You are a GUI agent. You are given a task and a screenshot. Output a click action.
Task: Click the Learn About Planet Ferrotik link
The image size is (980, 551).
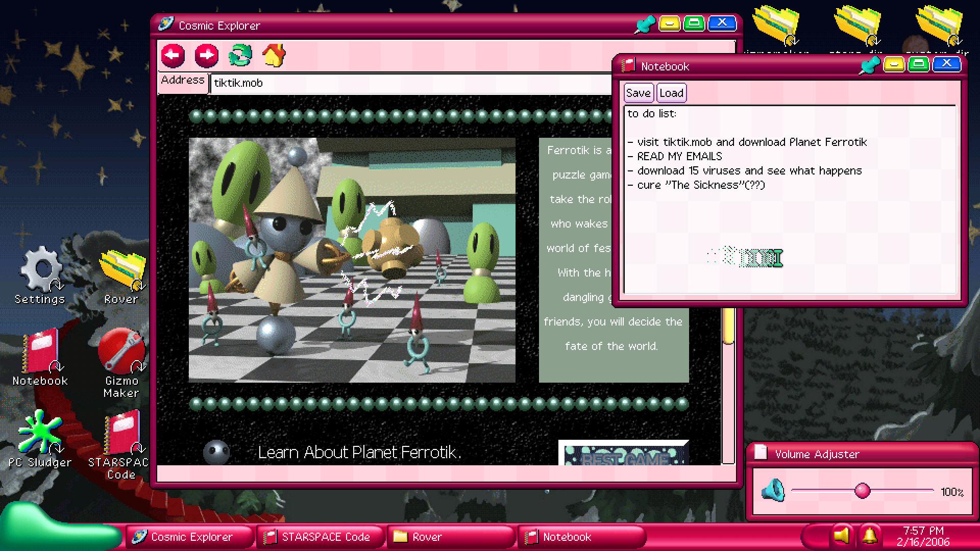[359, 452]
